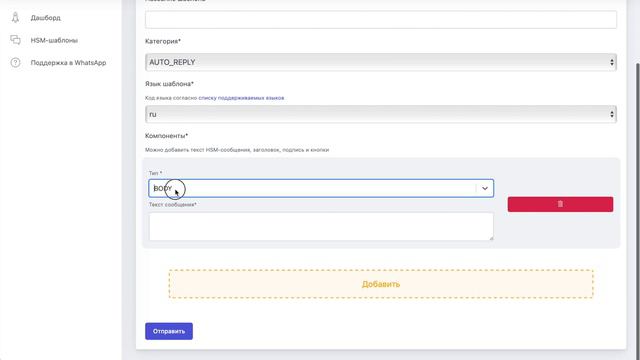
Task: Click the question mark support icon
Action: 15,62
